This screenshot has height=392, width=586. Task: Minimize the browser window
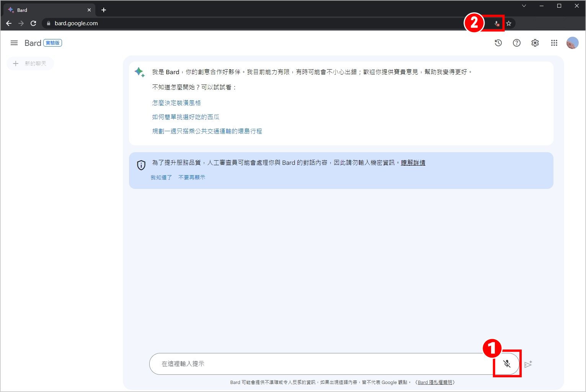click(x=542, y=6)
